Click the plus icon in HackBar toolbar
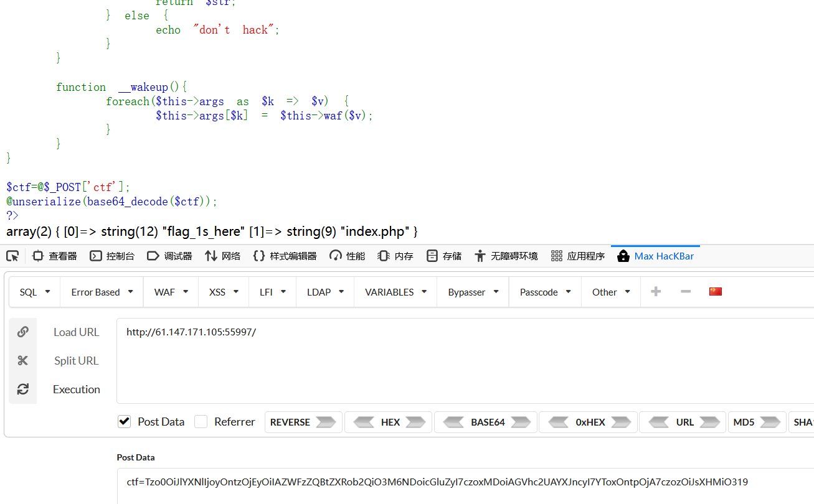The width and height of the screenshot is (814, 504). pyautogui.click(x=656, y=291)
